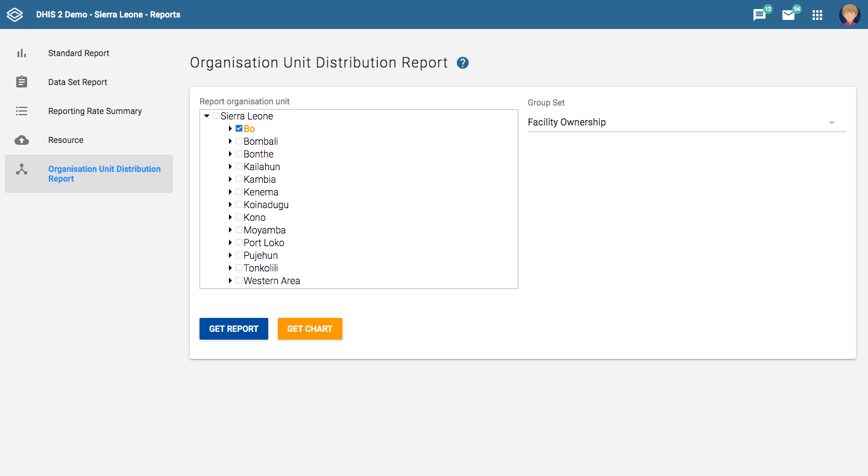868x476 pixels.
Task: Click the DHIS 2 logo icon
Action: point(14,14)
